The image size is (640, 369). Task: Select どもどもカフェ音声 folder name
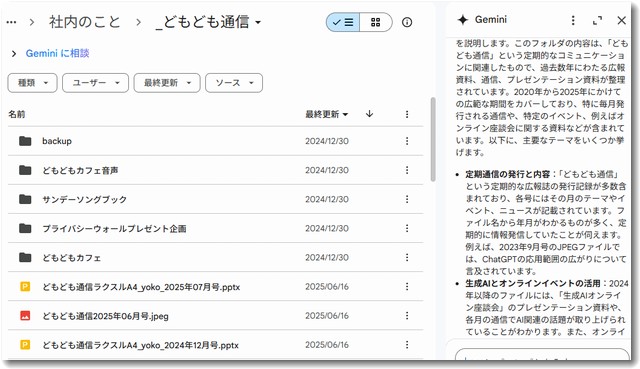[80, 171]
